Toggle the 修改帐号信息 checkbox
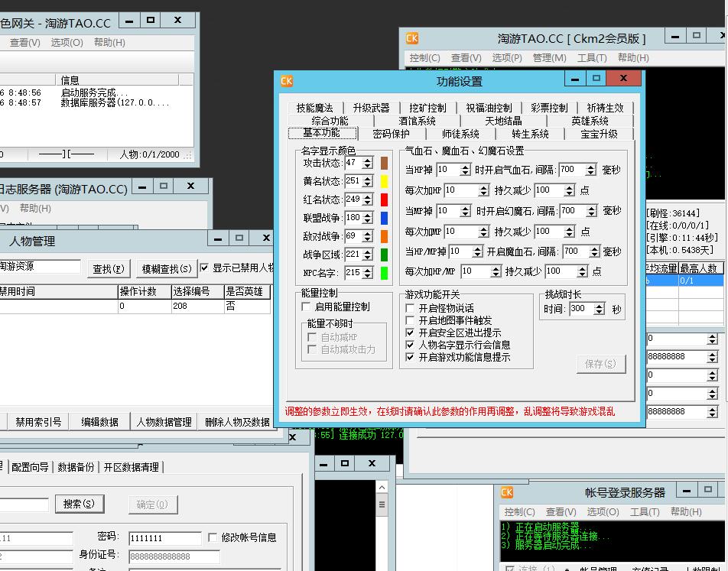 [x=213, y=537]
